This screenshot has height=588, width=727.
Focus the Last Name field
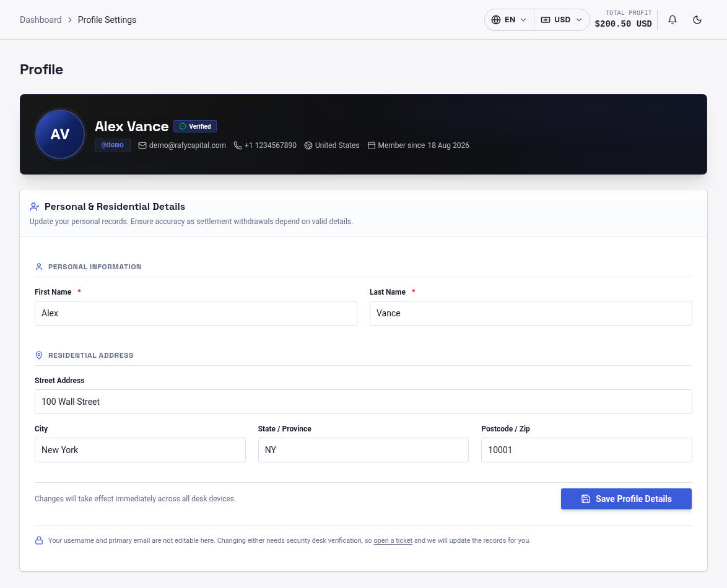click(531, 313)
